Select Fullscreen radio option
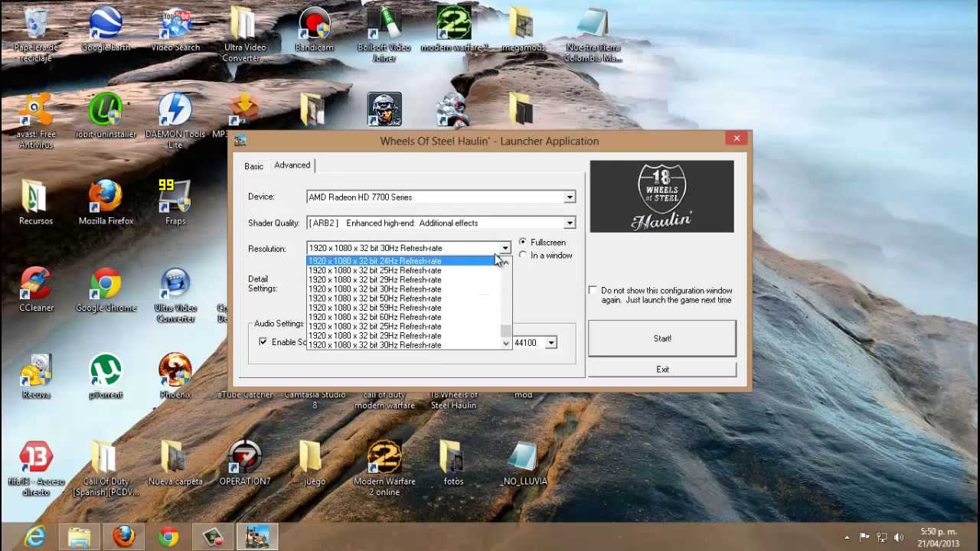980x551 pixels. (543, 242)
